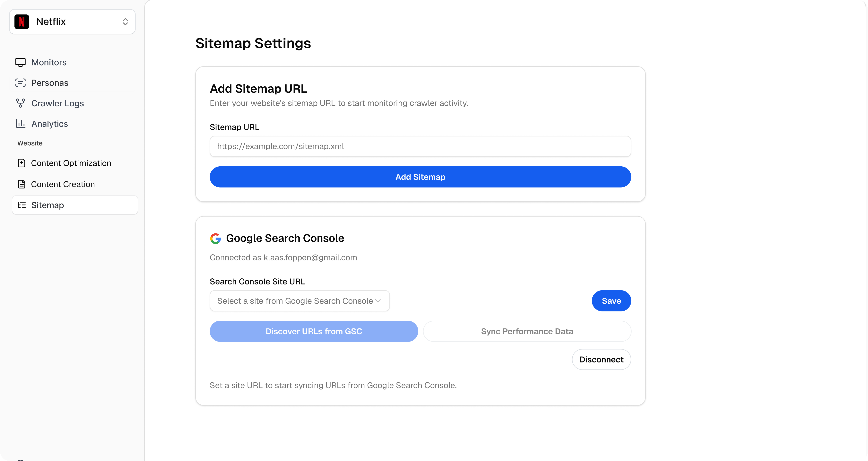
Task: Click the Add Sitemap button
Action: tap(420, 177)
